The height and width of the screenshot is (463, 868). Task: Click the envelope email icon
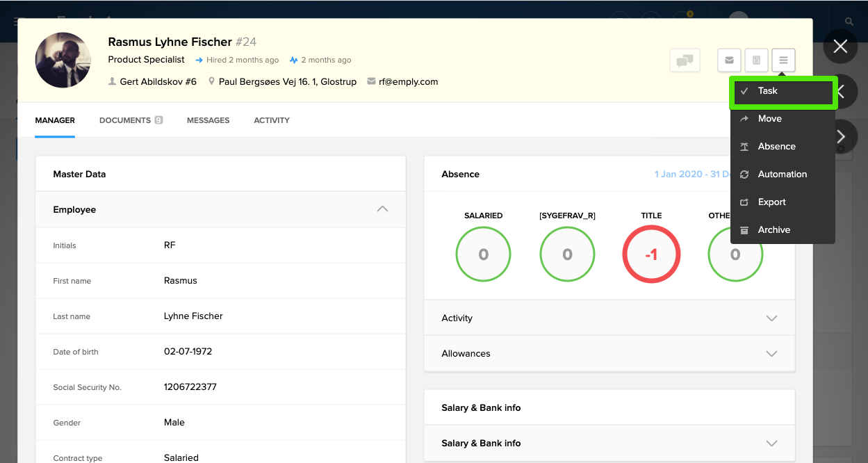point(728,60)
